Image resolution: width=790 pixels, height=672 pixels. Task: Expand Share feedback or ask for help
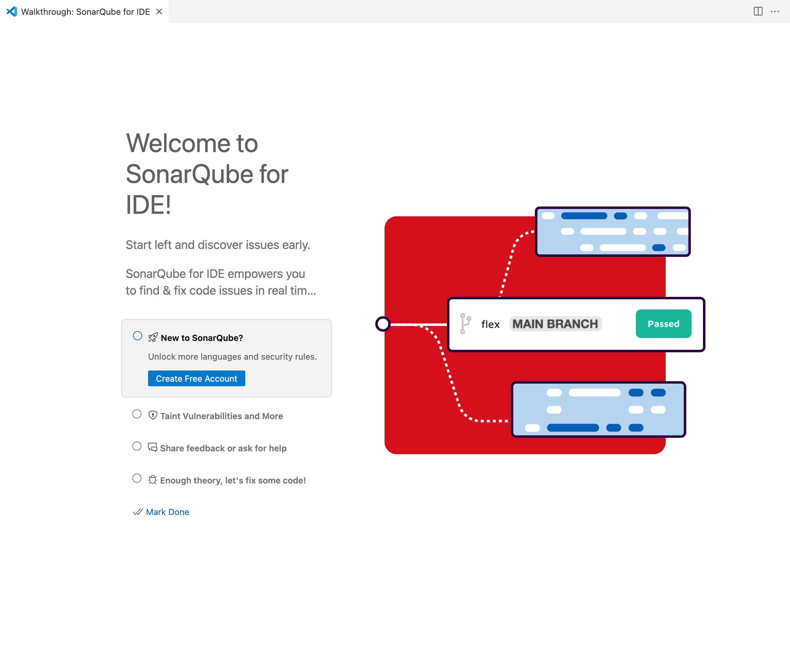point(223,448)
